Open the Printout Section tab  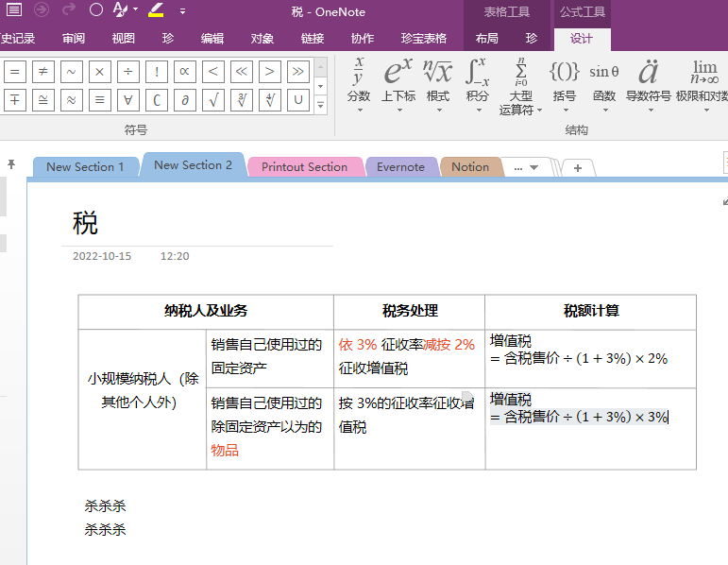[x=305, y=167]
